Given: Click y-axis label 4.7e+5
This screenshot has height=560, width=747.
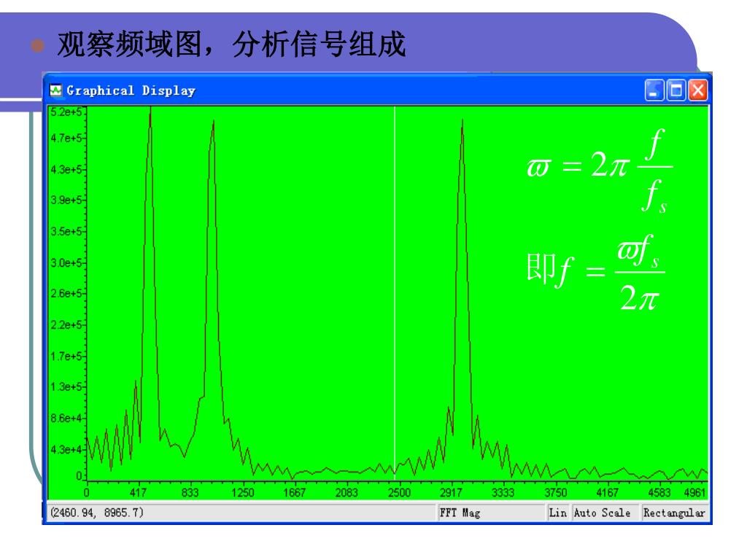Looking at the screenshot, I should (66, 138).
